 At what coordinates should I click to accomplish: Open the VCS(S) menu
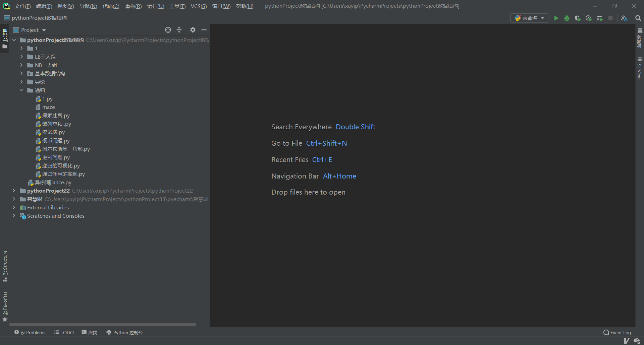199,6
